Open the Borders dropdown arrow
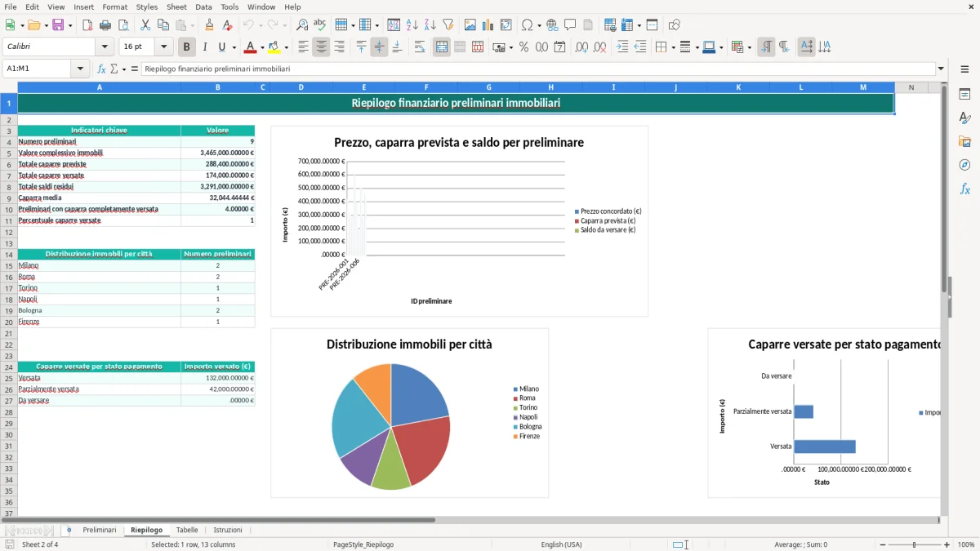This screenshot has width=980, height=551. 673,47
